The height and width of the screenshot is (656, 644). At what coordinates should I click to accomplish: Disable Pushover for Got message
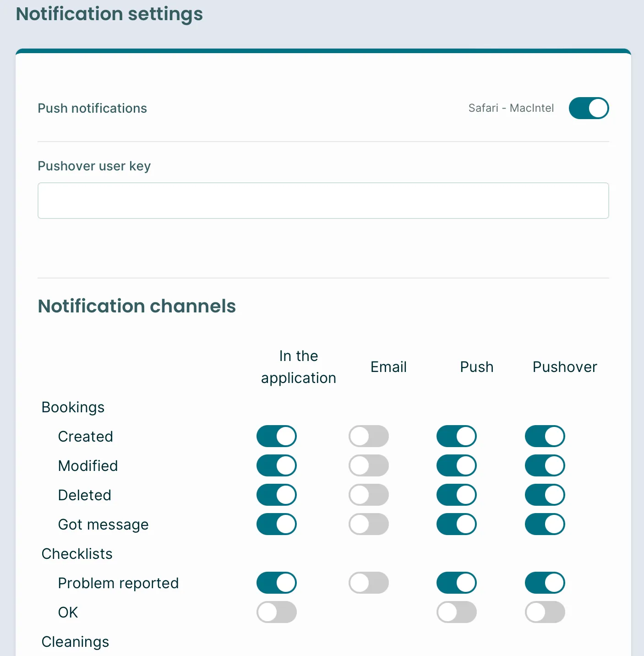(x=545, y=524)
